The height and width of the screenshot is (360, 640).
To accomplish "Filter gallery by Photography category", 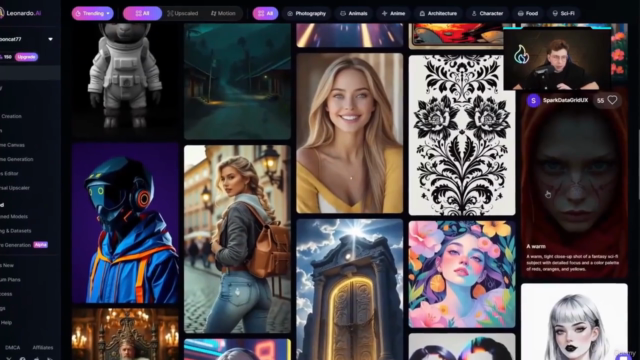I will (x=307, y=13).
